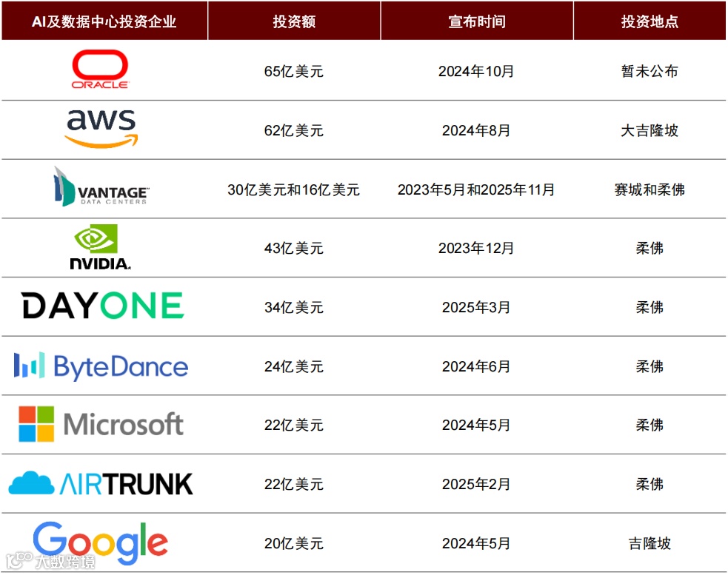This screenshot has height=575, width=728.
Task: Click the AirTrunk logo
Action: pos(100,483)
